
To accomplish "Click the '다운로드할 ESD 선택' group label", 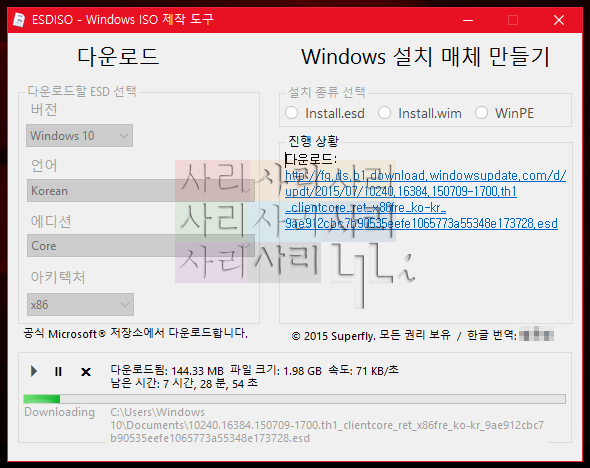I will tap(82, 91).
